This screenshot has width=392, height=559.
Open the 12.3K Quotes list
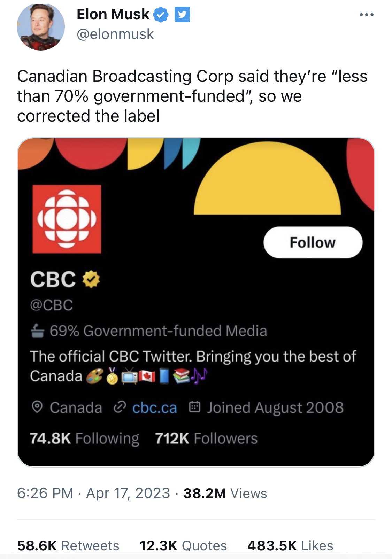(183, 545)
